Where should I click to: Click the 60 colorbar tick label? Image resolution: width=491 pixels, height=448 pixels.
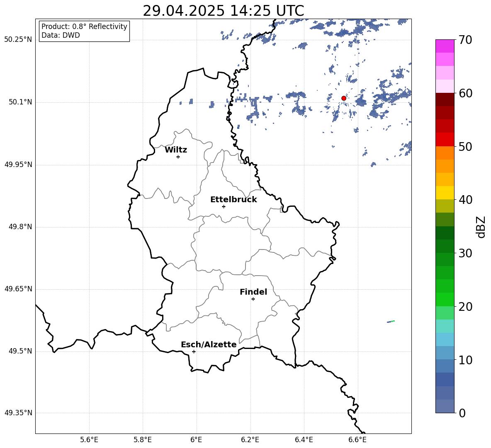(x=465, y=93)
